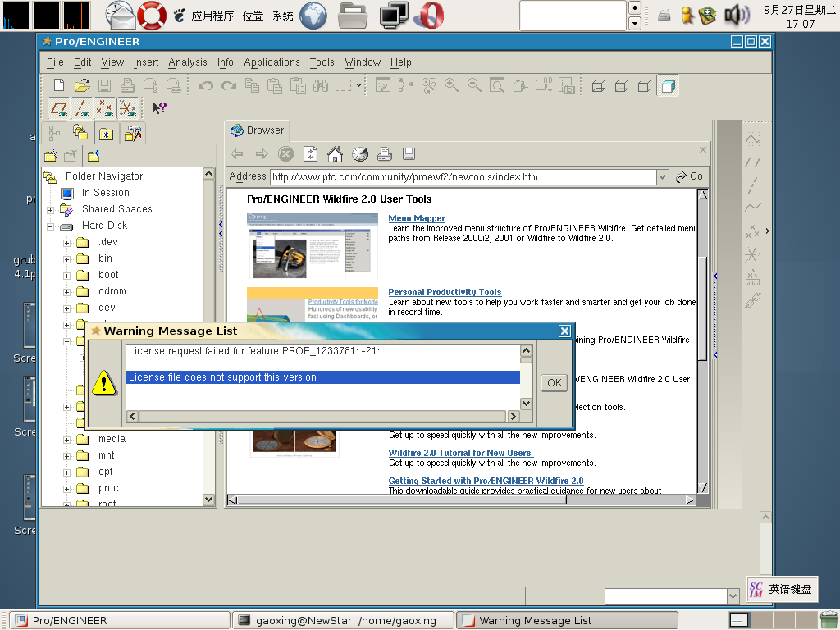
Task: Click the browser Refresh icon
Action: tap(311, 154)
